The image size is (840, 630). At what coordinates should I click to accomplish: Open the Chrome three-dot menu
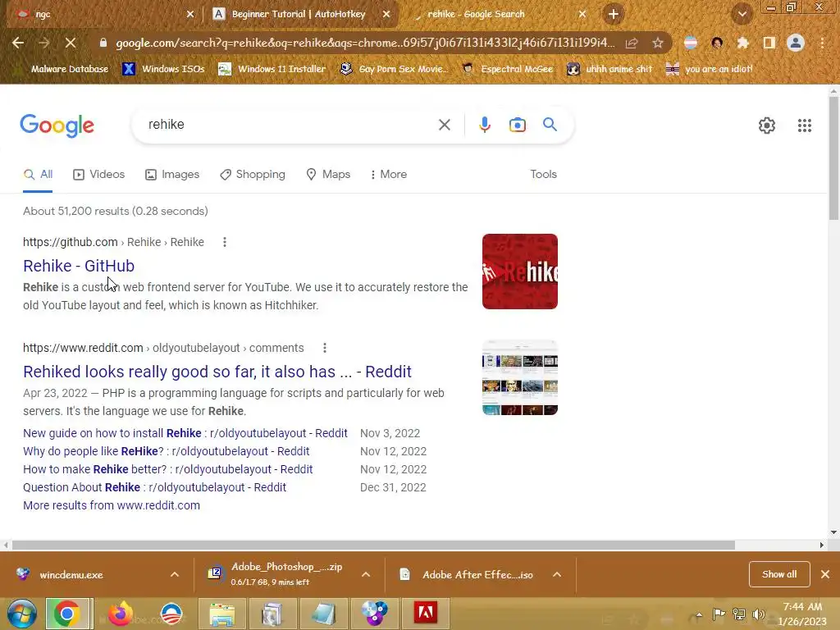822,43
